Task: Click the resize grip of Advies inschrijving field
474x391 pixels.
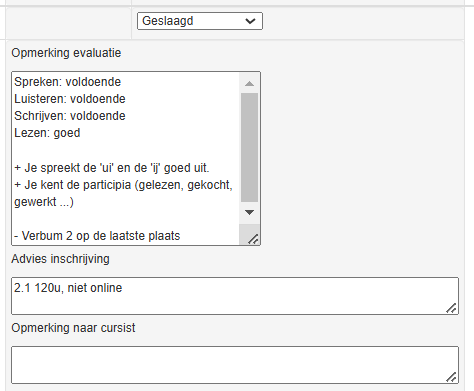Action: 451,308
